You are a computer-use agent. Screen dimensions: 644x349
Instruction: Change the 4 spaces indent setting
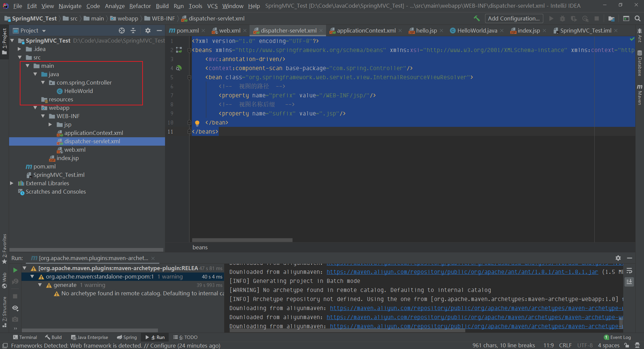[608, 345]
